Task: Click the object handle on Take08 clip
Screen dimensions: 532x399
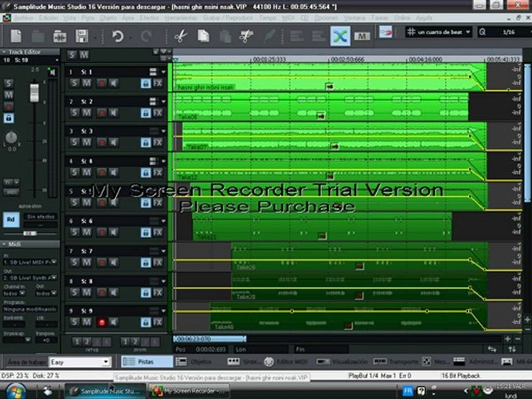Action: 321,116
